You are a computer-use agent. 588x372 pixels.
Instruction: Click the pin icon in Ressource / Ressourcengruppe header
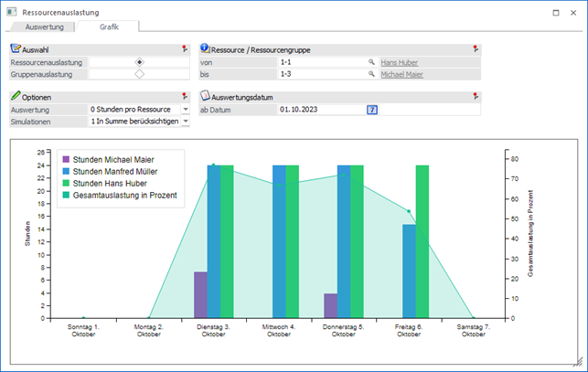[475, 48]
